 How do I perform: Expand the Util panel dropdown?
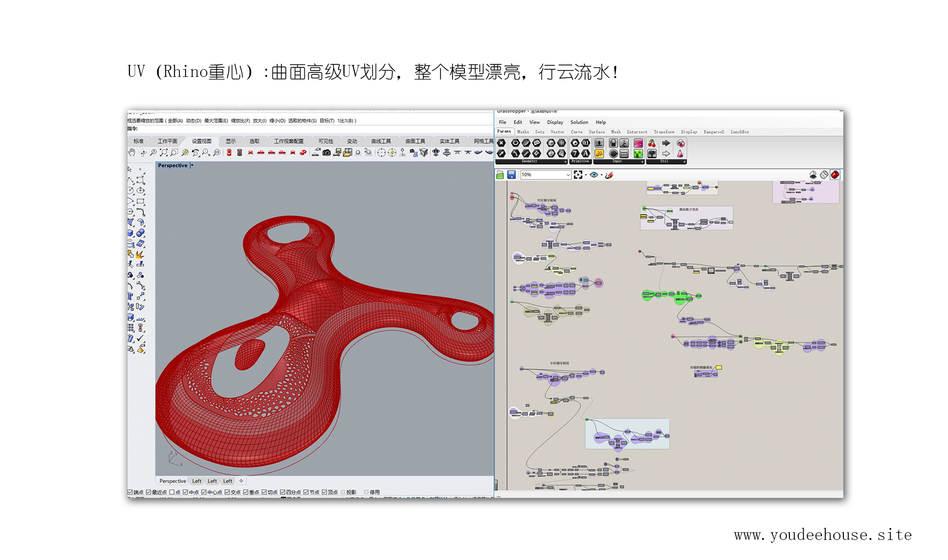coord(684,162)
